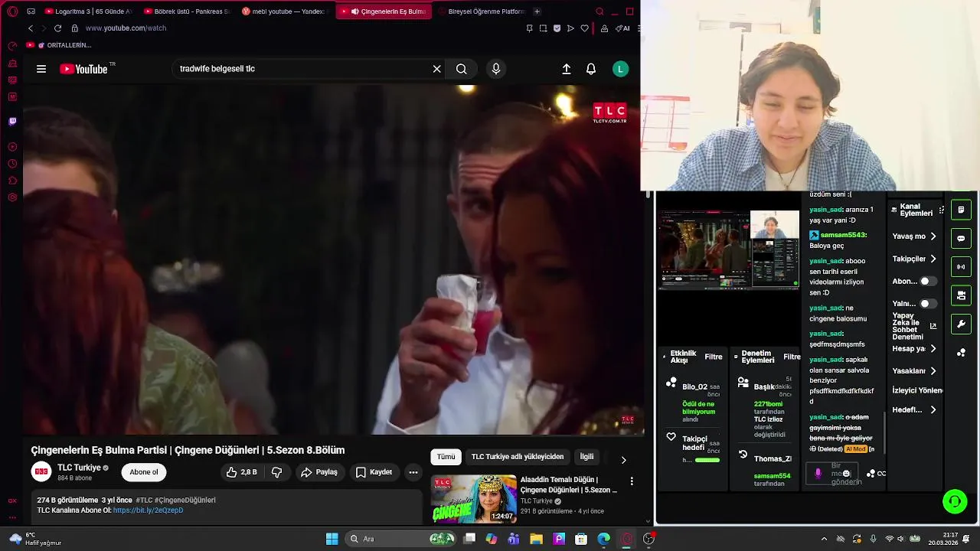This screenshot has height=551, width=980.
Task: Reload the page with the refresh icon
Action: [x=57, y=28]
